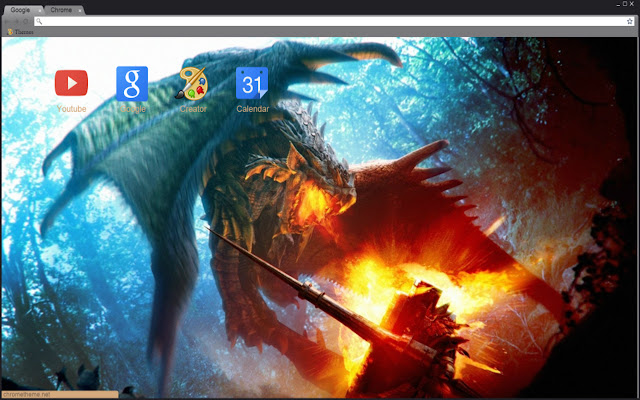
Task: Open the Calendar app icon
Action: coord(252,83)
